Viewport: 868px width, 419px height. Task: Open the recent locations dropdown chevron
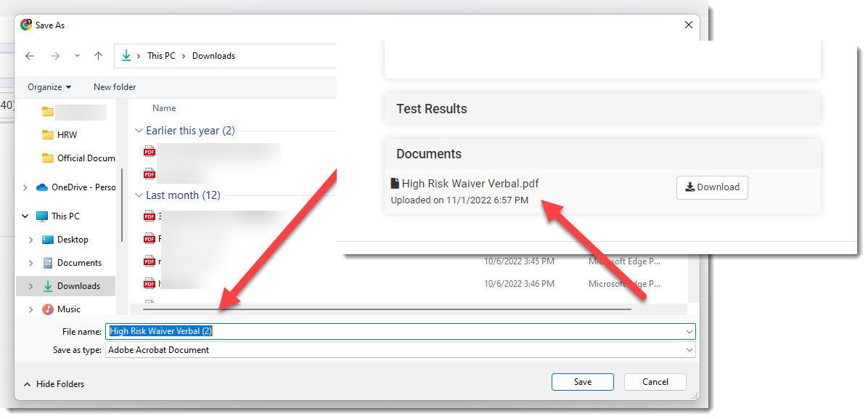77,56
